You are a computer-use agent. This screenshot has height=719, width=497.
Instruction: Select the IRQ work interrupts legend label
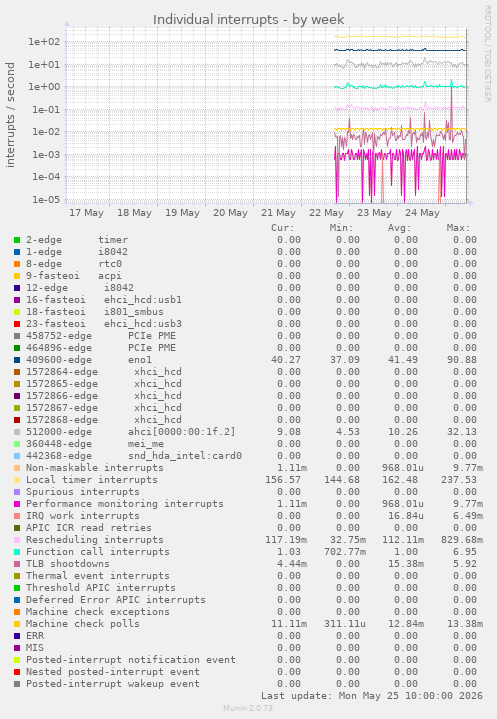(x=83, y=516)
